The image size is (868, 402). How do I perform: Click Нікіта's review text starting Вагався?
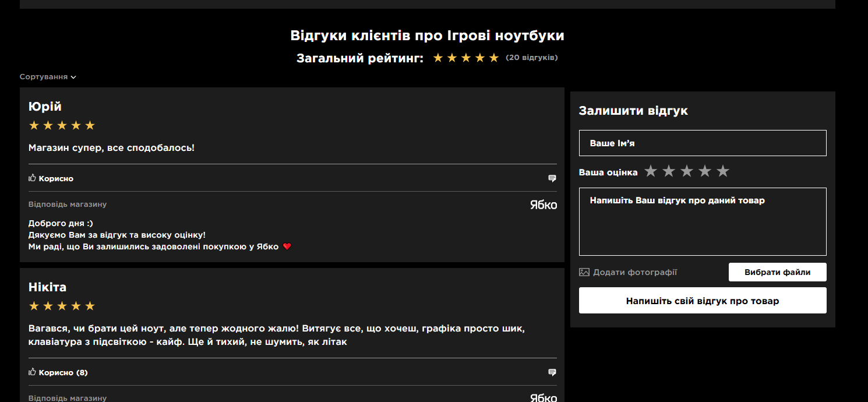277,335
